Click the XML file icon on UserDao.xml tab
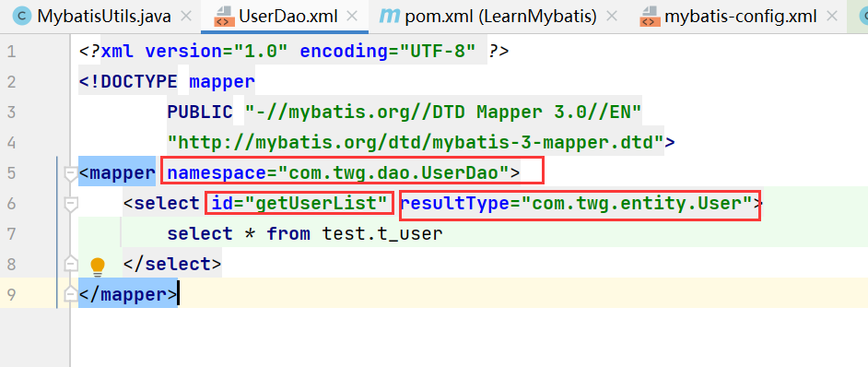 224,17
